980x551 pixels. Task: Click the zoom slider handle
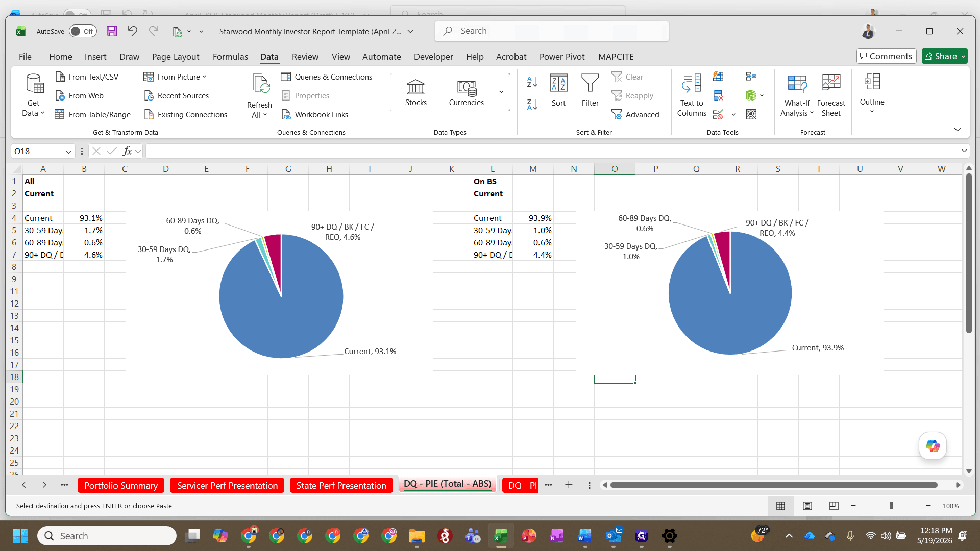tap(891, 506)
